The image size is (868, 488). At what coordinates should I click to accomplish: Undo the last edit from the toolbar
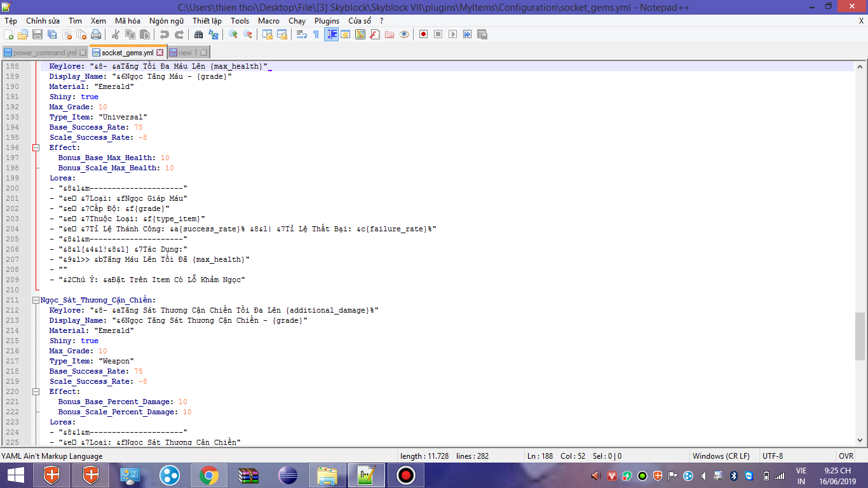point(165,34)
